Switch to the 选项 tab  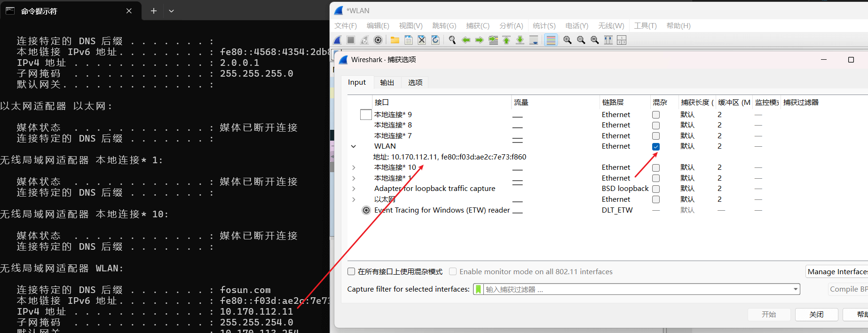click(x=415, y=82)
